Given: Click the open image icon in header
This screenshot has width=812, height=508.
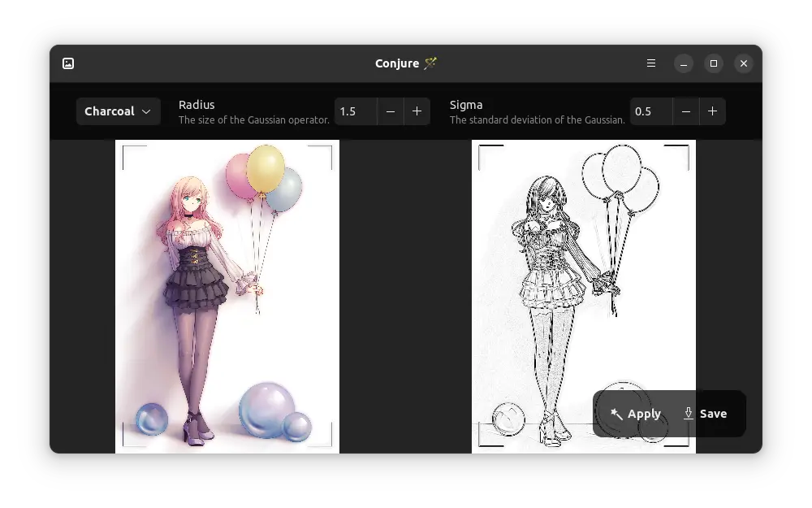Looking at the screenshot, I should coord(68,63).
